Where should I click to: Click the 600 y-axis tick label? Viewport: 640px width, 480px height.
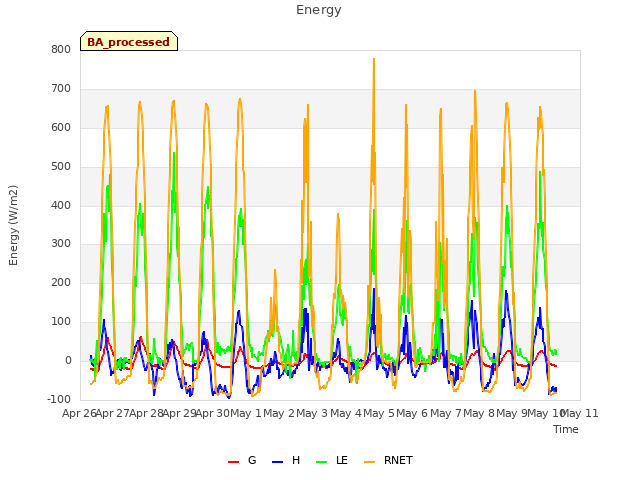pos(61,128)
